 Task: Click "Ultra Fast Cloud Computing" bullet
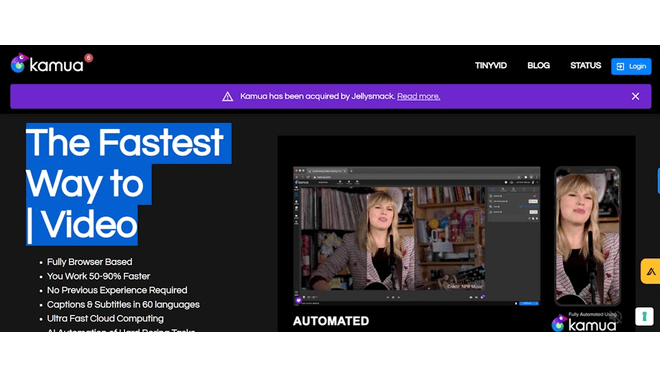click(105, 319)
